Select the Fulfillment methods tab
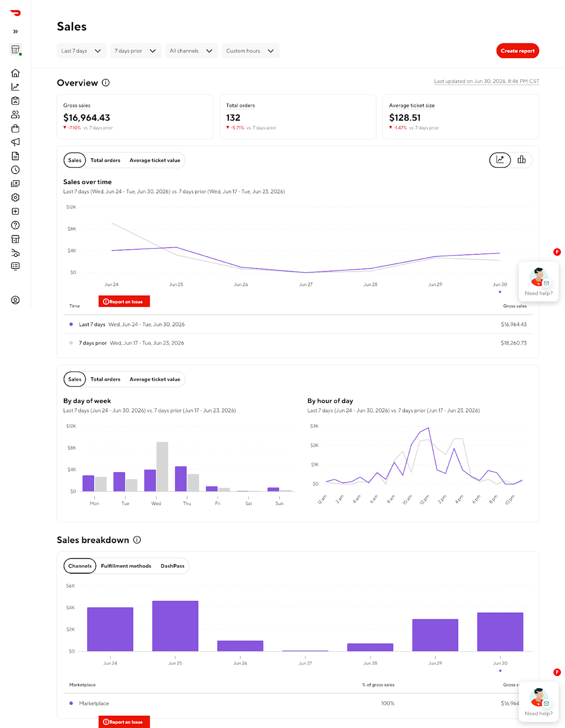Screen dimensions: 565x728 [x=126, y=566]
